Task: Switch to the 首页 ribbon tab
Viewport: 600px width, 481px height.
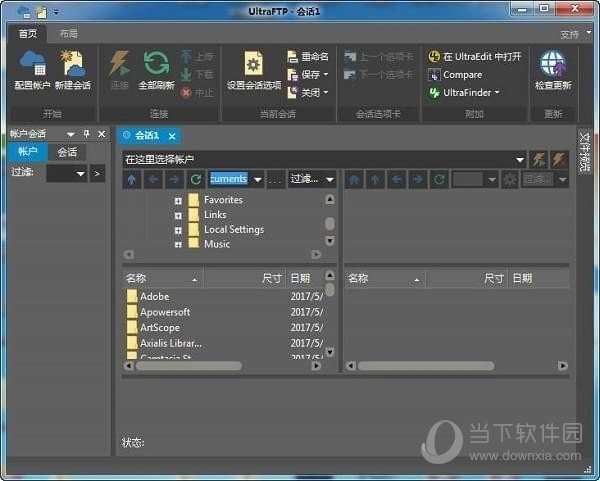Action: pyautogui.click(x=28, y=34)
